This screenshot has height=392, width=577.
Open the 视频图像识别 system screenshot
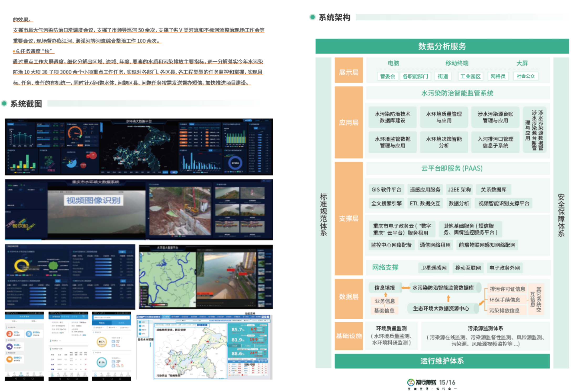pyautogui.click(x=139, y=210)
